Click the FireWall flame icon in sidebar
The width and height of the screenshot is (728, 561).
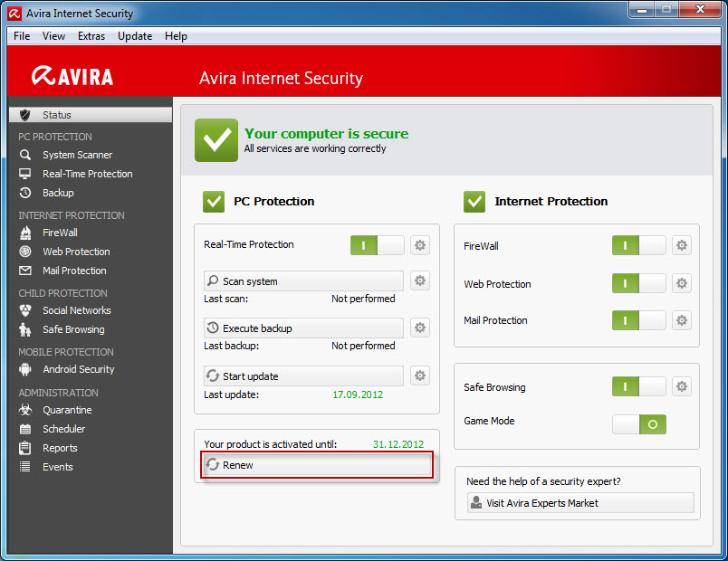tap(25, 233)
